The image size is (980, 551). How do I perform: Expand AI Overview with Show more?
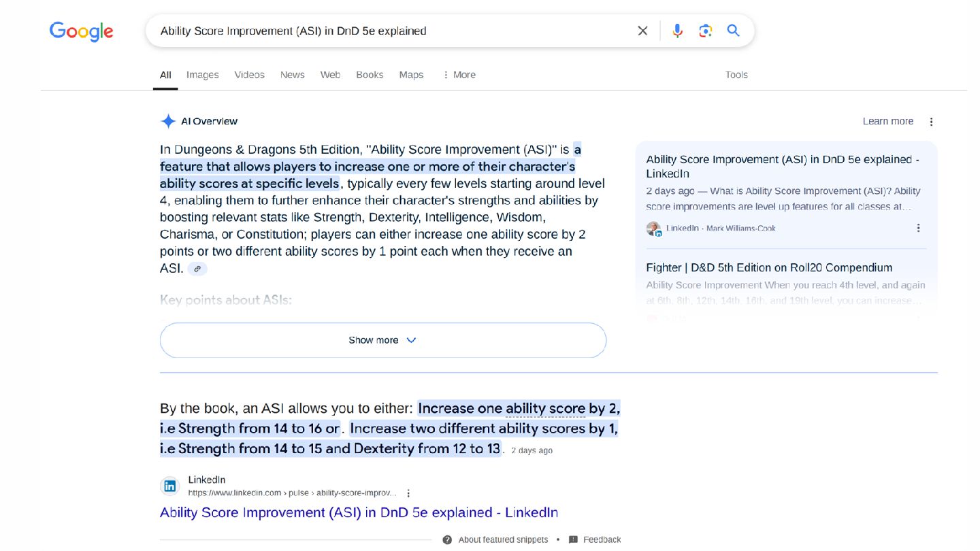pyautogui.click(x=383, y=340)
